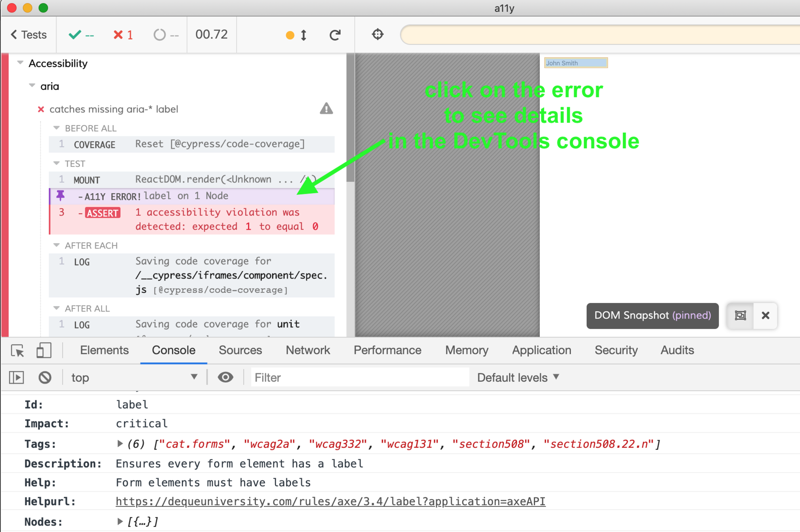800x532 pixels.
Task: Open the dequeuniversity Helpurl link
Action: 330,501
